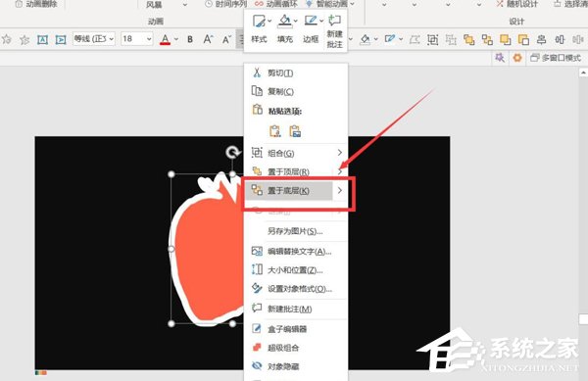Click the shape fill bucket icon in toolbar
The image size is (588, 381).
[365, 39]
